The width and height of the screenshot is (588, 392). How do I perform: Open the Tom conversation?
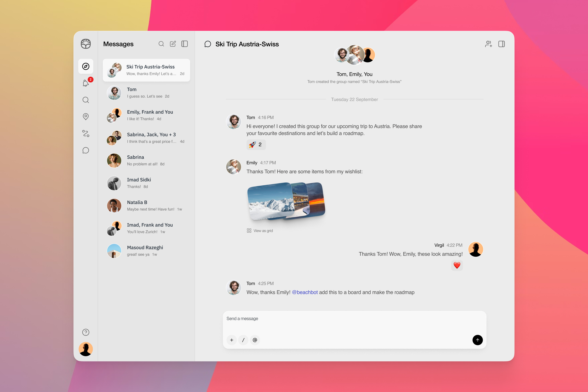click(146, 93)
